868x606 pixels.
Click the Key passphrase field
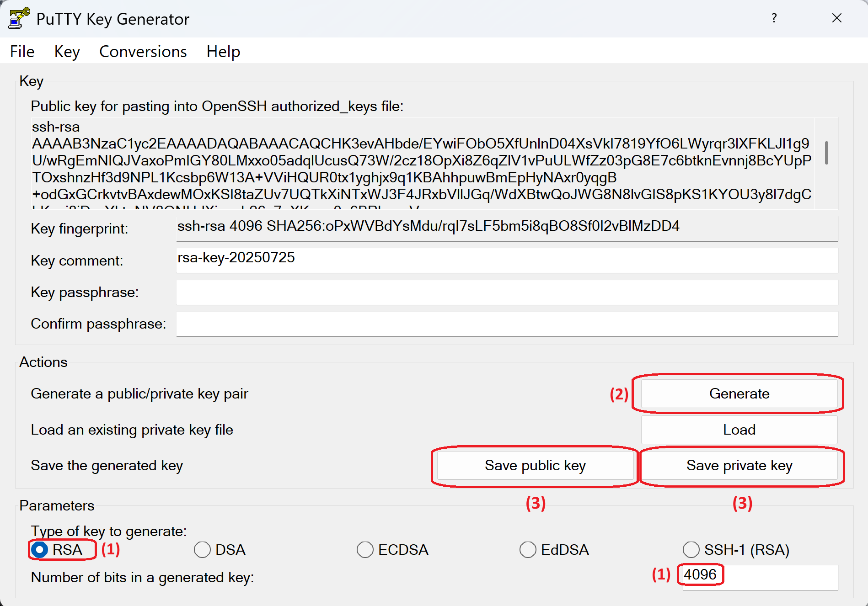click(507, 292)
